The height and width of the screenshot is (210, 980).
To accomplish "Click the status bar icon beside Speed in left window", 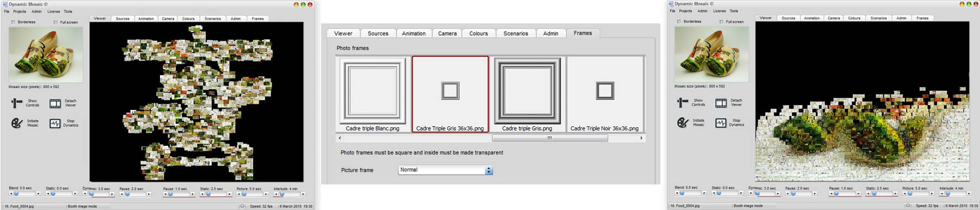I will click(242, 206).
